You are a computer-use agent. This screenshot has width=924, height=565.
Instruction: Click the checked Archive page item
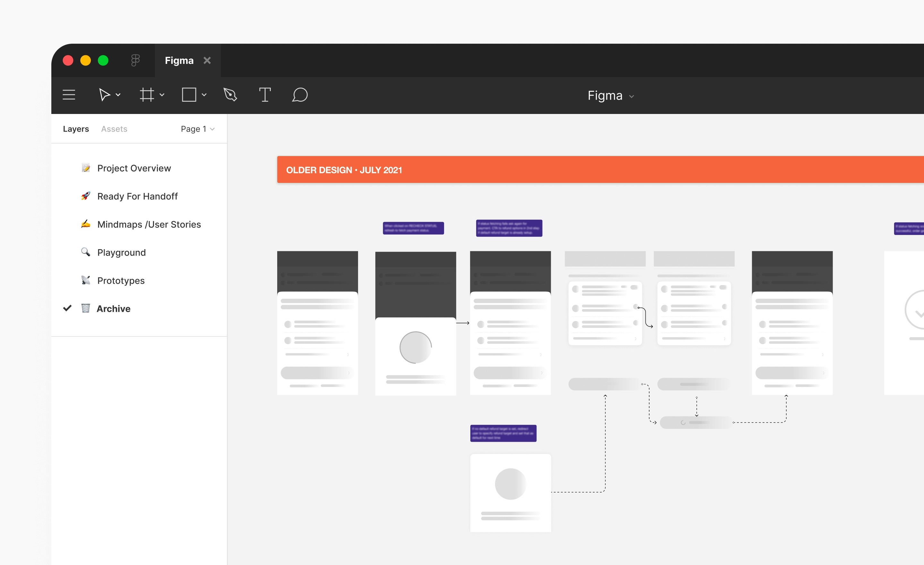click(x=113, y=309)
